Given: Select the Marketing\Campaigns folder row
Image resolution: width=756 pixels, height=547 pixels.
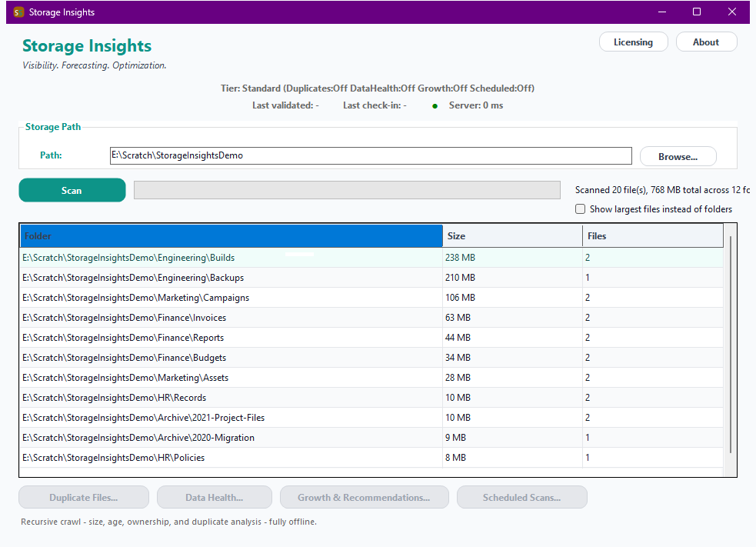Looking at the screenshot, I should coord(371,298).
